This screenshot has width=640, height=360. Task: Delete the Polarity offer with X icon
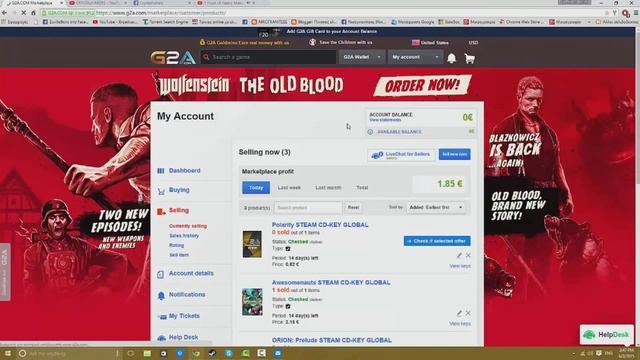point(468,255)
